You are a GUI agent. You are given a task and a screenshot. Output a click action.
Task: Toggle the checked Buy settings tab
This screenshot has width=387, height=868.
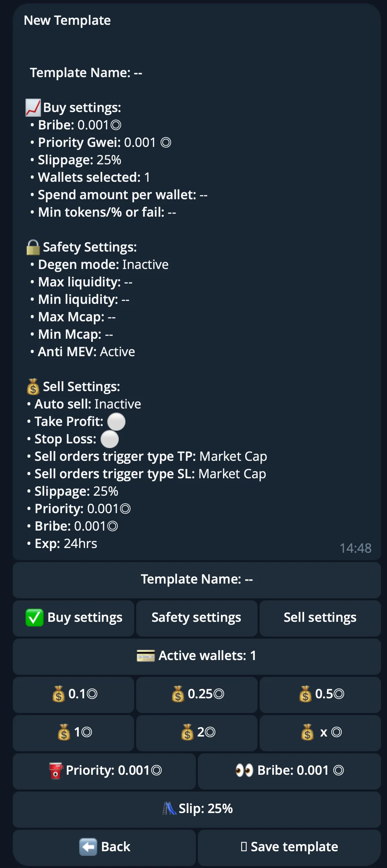tap(73, 618)
